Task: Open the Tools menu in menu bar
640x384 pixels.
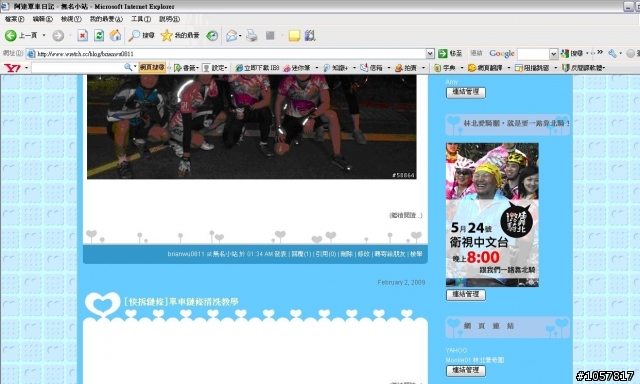Action: click(141, 19)
